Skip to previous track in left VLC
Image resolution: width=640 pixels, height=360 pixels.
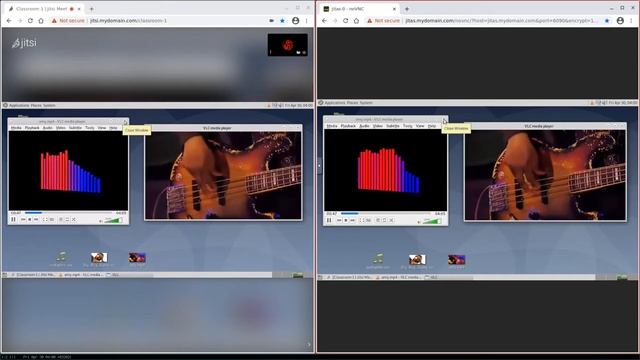click(23, 220)
